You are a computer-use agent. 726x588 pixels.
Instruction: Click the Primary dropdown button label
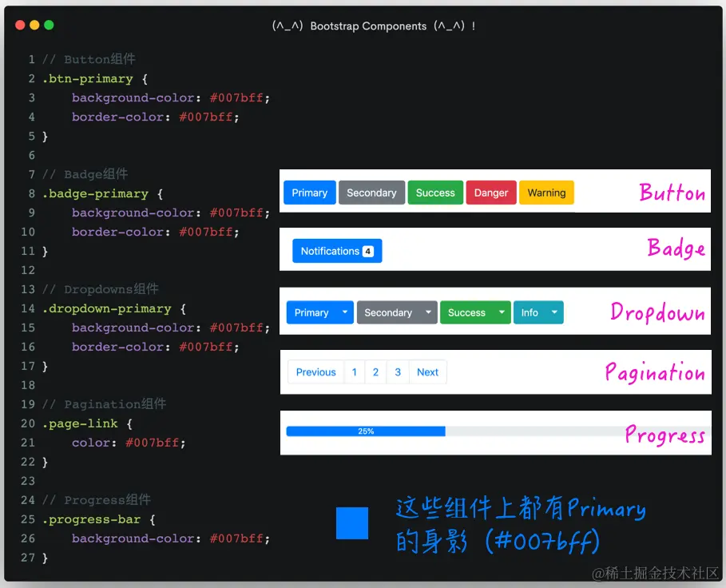[x=311, y=312]
